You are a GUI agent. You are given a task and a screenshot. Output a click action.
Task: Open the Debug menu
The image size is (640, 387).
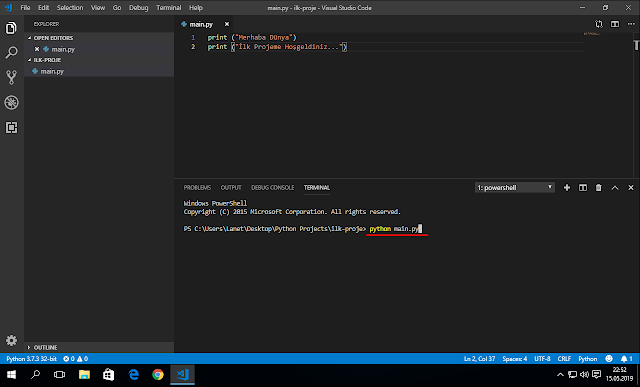point(138,7)
